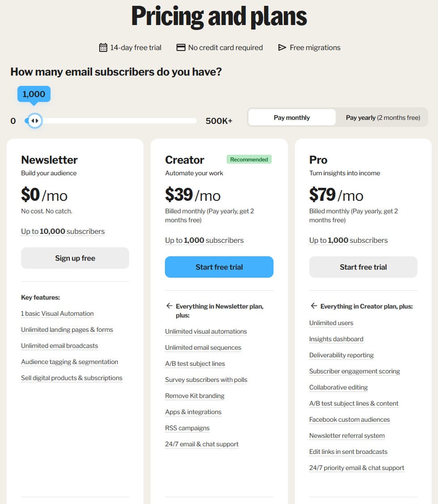
Task: Click the credit card icon
Action: click(181, 47)
